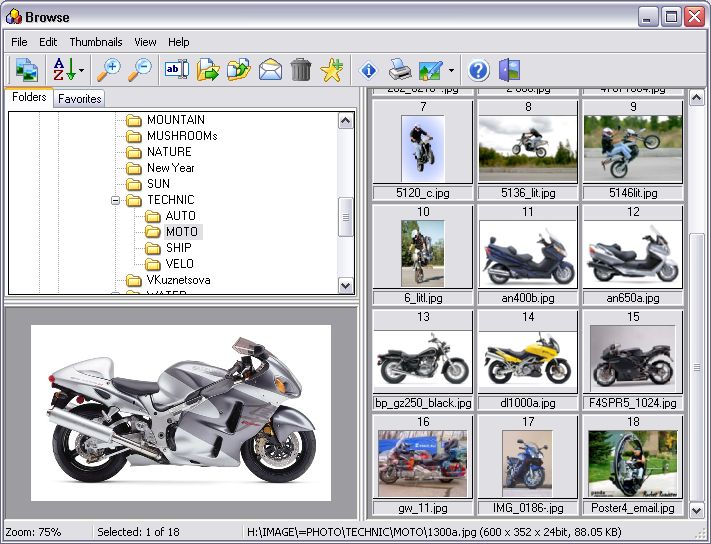Click the Zoom In magnifier icon

click(108, 69)
